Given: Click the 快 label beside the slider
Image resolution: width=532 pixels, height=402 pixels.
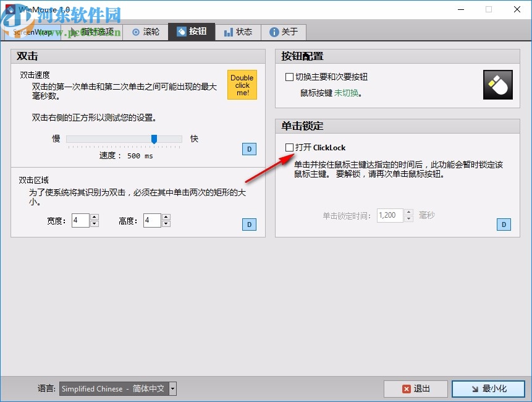Looking at the screenshot, I should pyautogui.click(x=194, y=139).
